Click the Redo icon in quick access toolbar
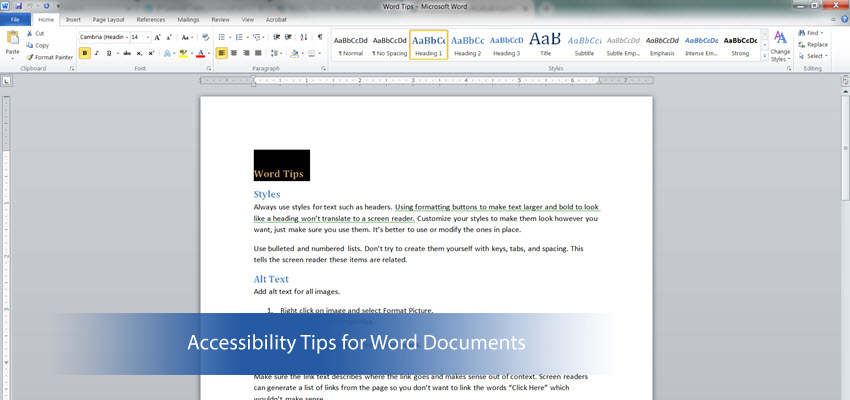The height and width of the screenshot is (400, 850). pos(46,6)
